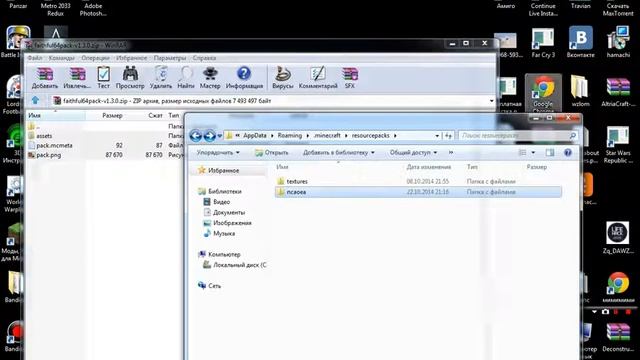
Task: Open the view options dropdown arrow
Action: pyautogui.click(x=533, y=153)
